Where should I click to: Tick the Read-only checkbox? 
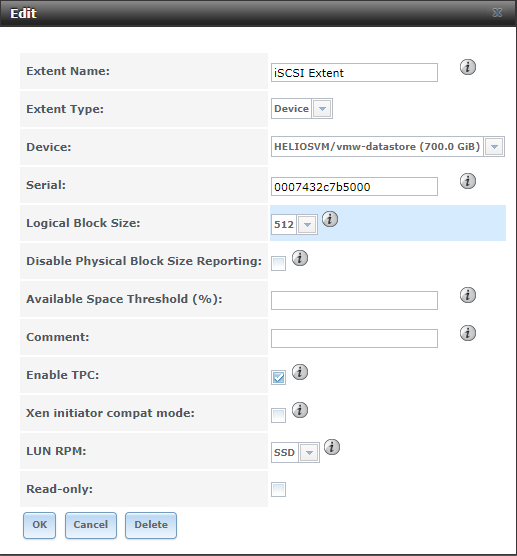click(x=278, y=490)
